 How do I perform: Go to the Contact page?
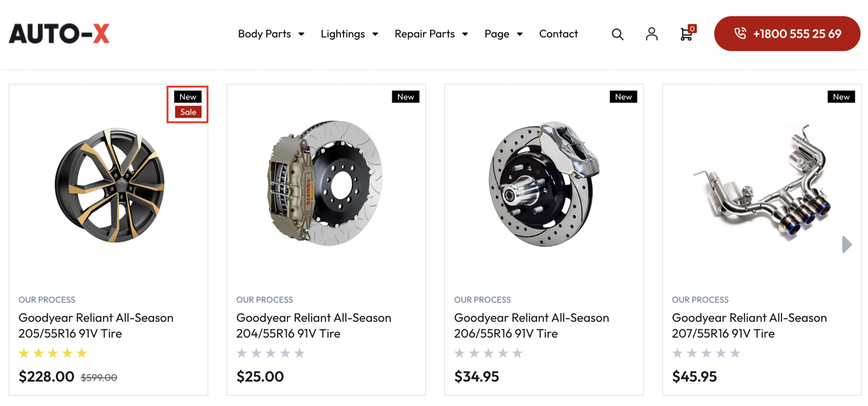pos(558,34)
